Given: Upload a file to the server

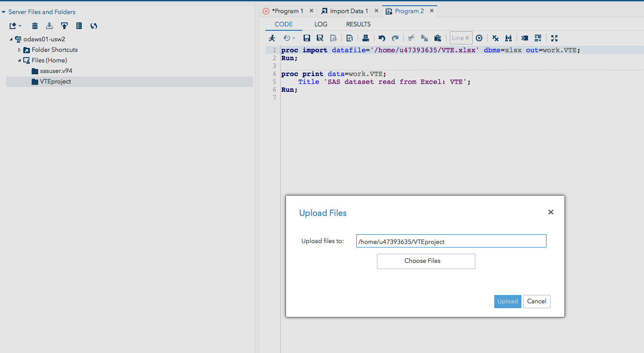Looking at the screenshot, I should point(64,25).
